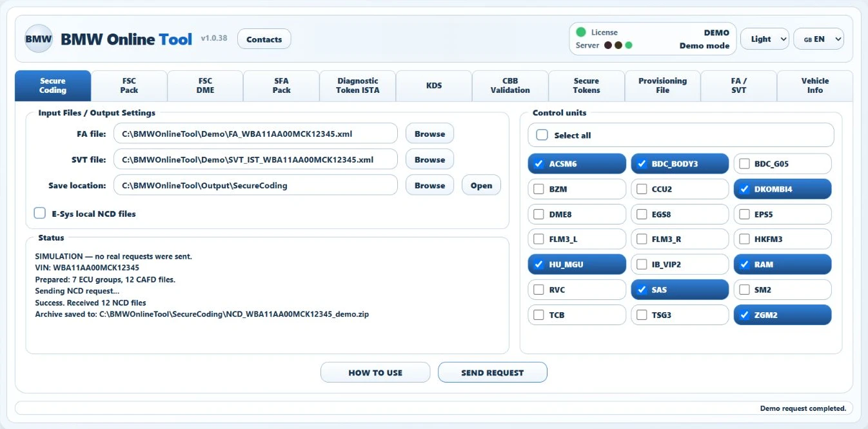Click 'Success. Received 12 NCD files' line

91,303
